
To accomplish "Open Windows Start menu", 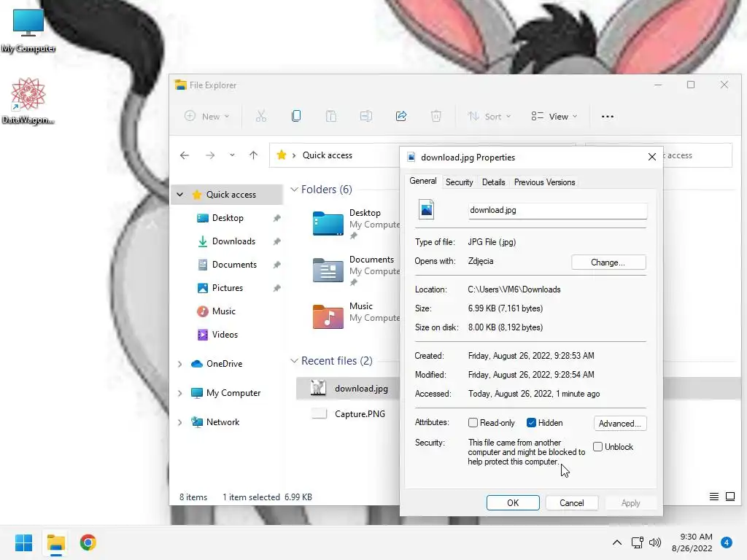I will [x=23, y=542].
